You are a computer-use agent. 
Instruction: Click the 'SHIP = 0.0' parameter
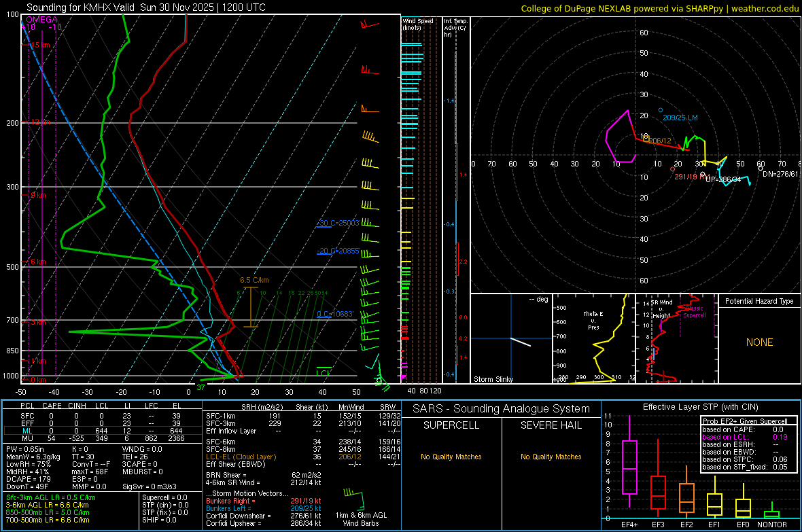point(159,520)
